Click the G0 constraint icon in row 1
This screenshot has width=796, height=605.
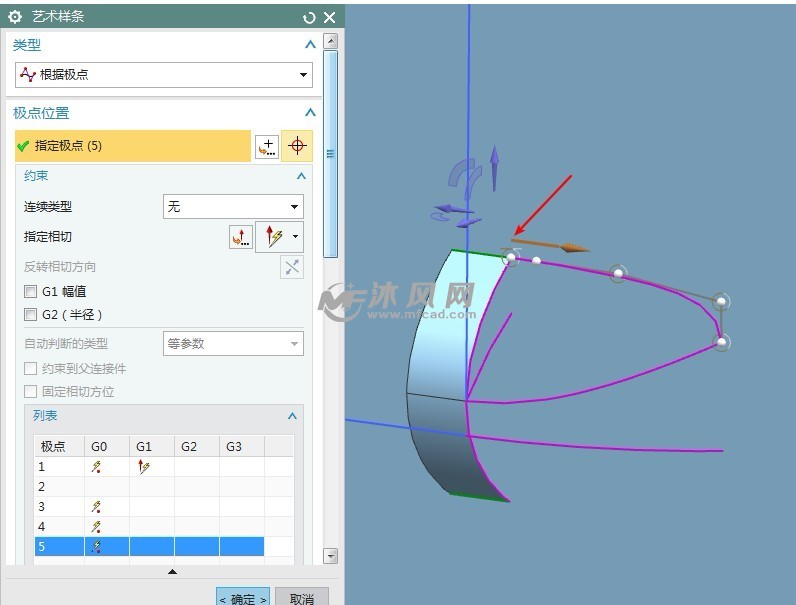pos(96,467)
